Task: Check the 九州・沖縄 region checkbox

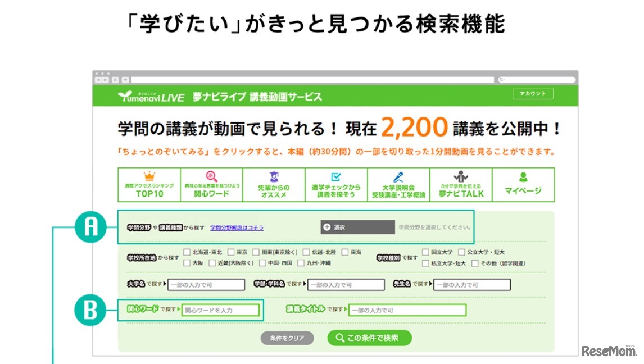Action: [x=301, y=261]
